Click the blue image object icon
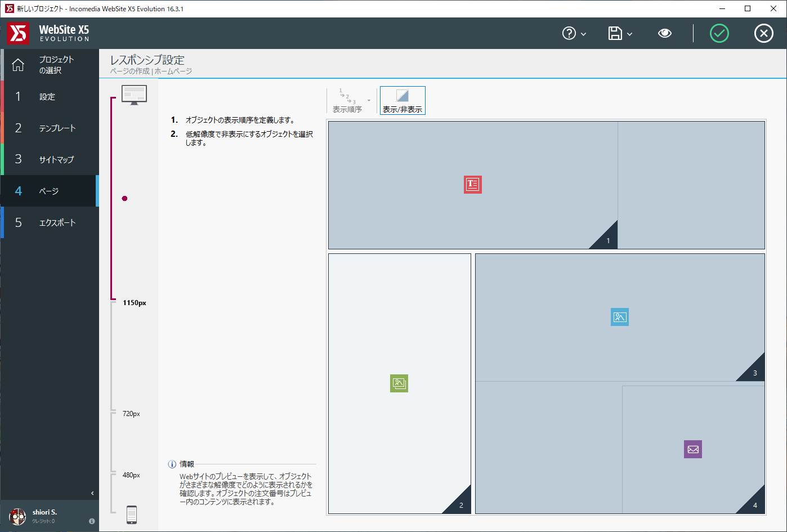Image resolution: width=787 pixels, height=532 pixels. click(619, 317)
